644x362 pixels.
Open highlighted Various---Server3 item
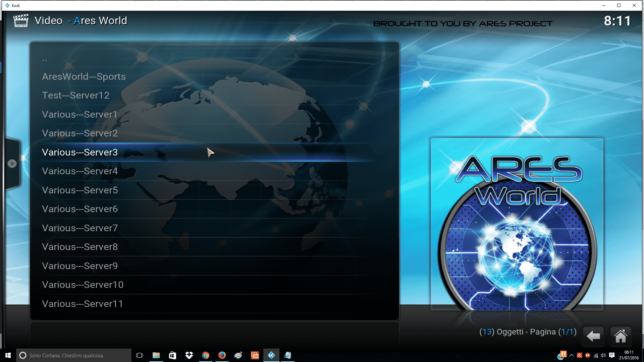point(215,152)
